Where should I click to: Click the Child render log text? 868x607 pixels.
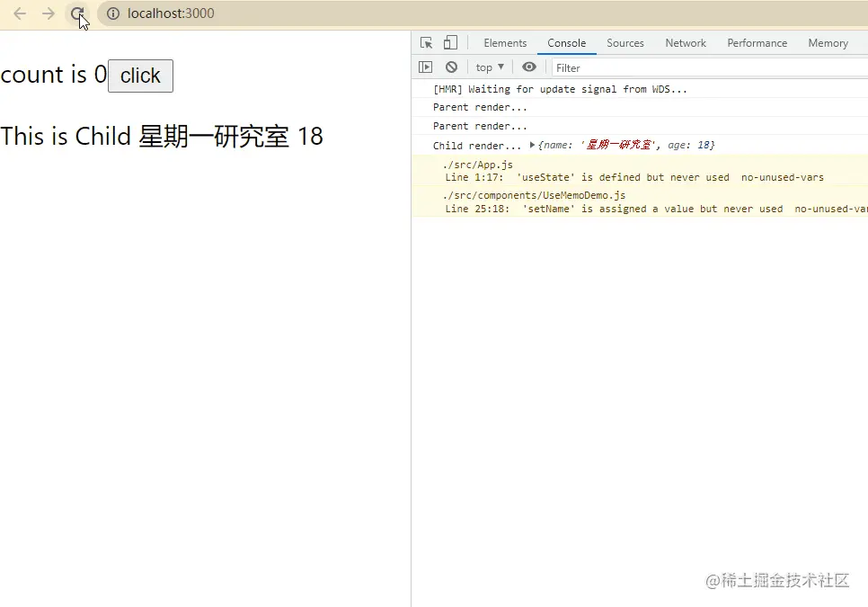click(x=476, y=146)
